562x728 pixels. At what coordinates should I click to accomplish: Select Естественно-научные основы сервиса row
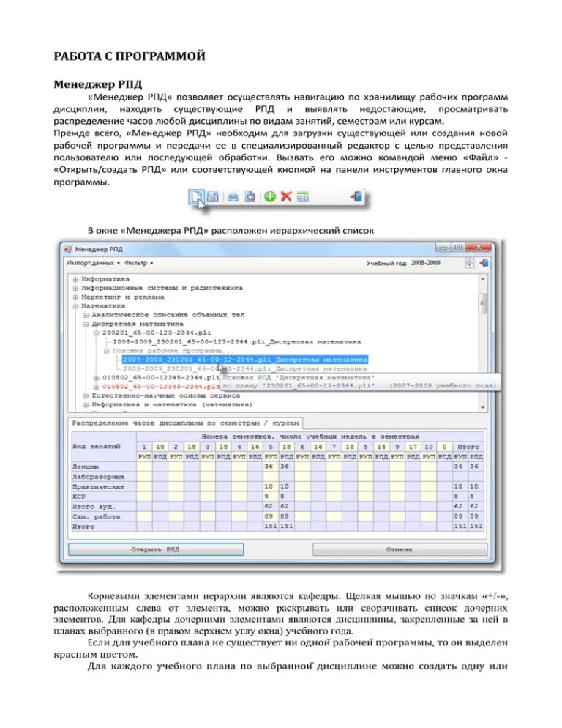click(165, 395)
